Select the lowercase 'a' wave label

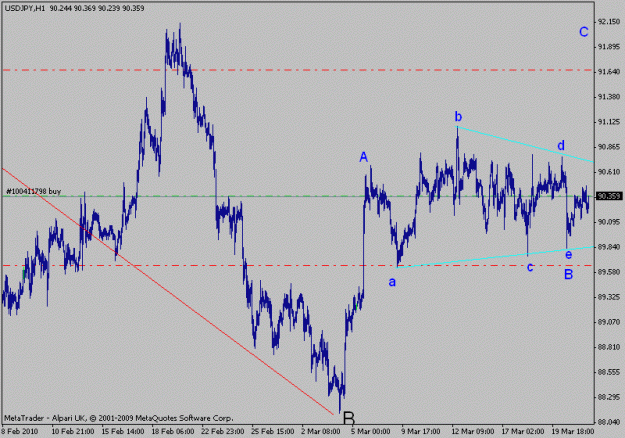(392, 282)
